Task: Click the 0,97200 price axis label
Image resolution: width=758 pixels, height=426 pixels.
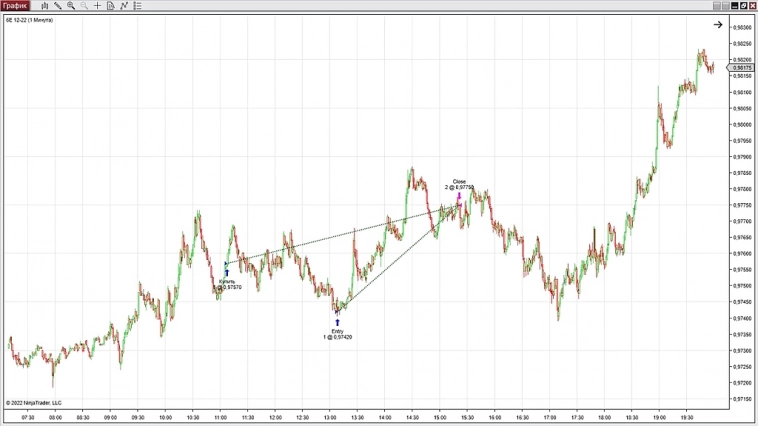Action: pyautogui.click(x=742, y=383)
